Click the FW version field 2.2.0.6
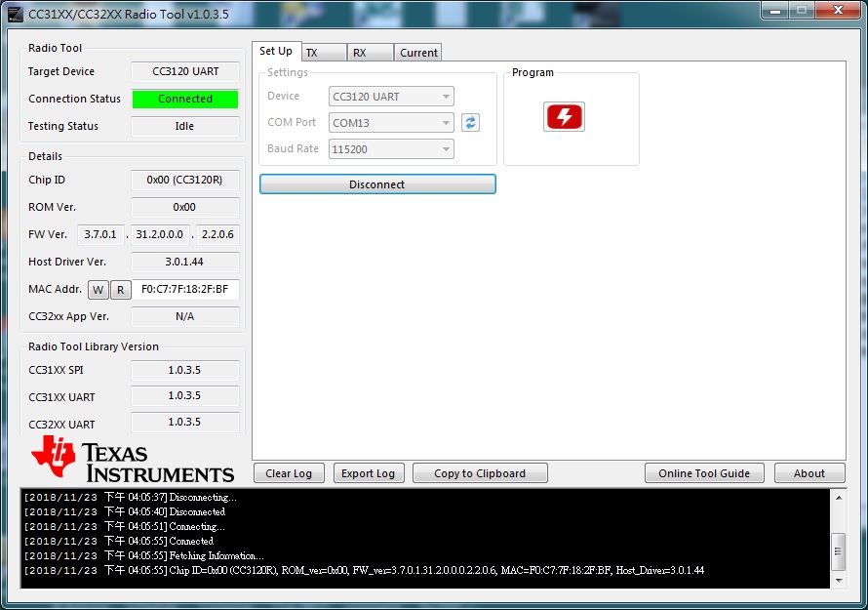This screenshot has height=610, width=868. (217, 234)
